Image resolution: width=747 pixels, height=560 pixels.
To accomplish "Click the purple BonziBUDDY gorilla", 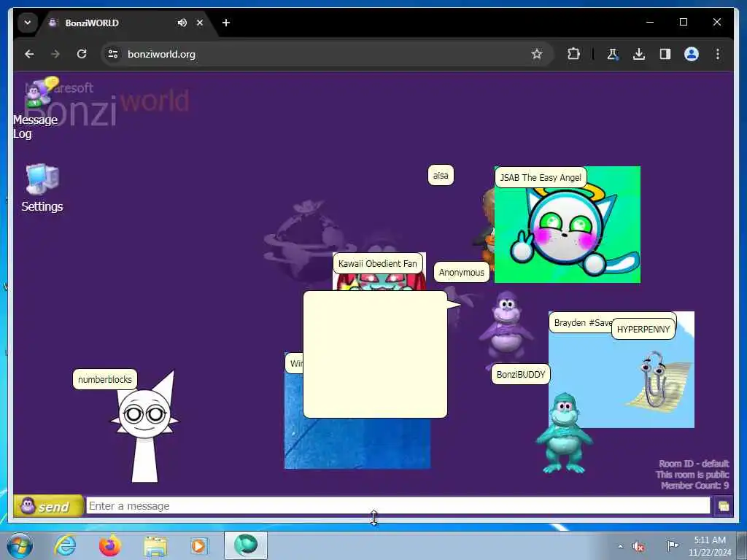I will click(506, 329).
